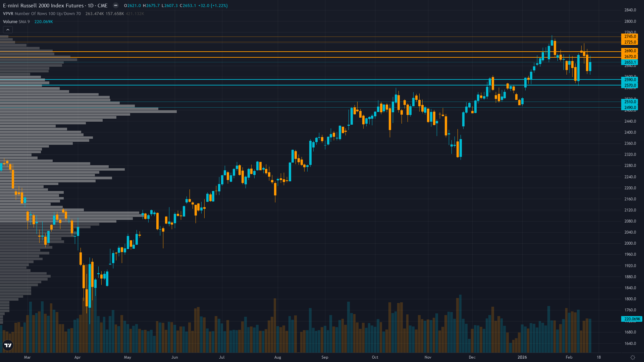This screenshot has width=644, height=362.
Task: Click the 220.069K volume value label
Action: tap(632, 319)
